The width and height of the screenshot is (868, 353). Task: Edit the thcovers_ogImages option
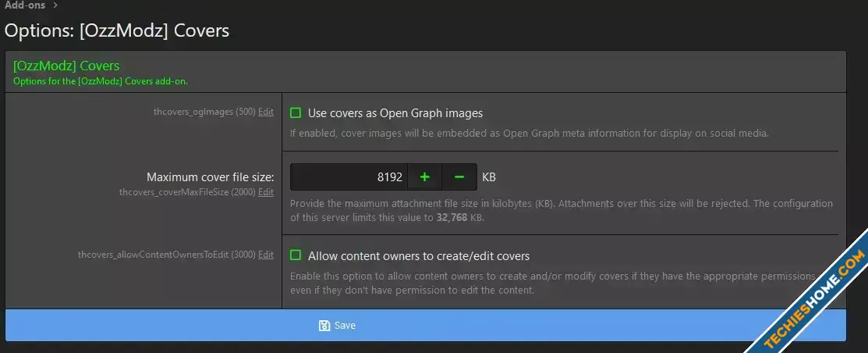click(x=266, y=112)
